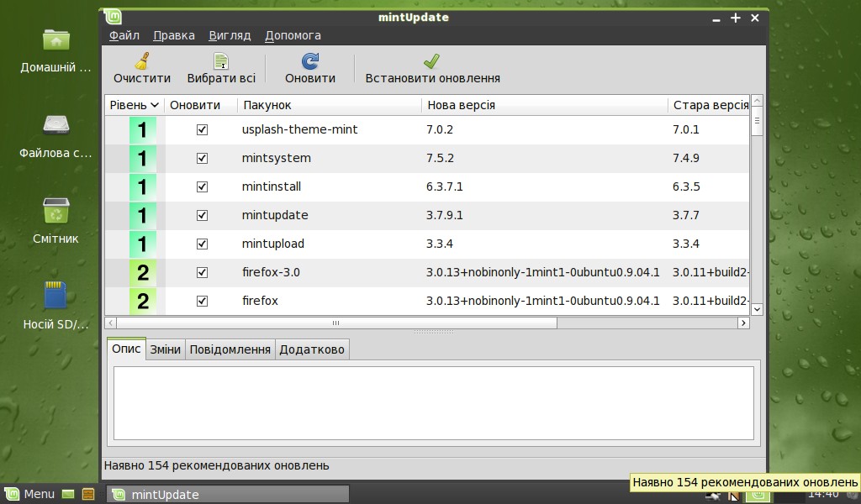Image resolution: width=861 pixels, height=504 pixels.
Task: Click level 1 badge of mintinstall row
Action: click(x=143, y=187)
